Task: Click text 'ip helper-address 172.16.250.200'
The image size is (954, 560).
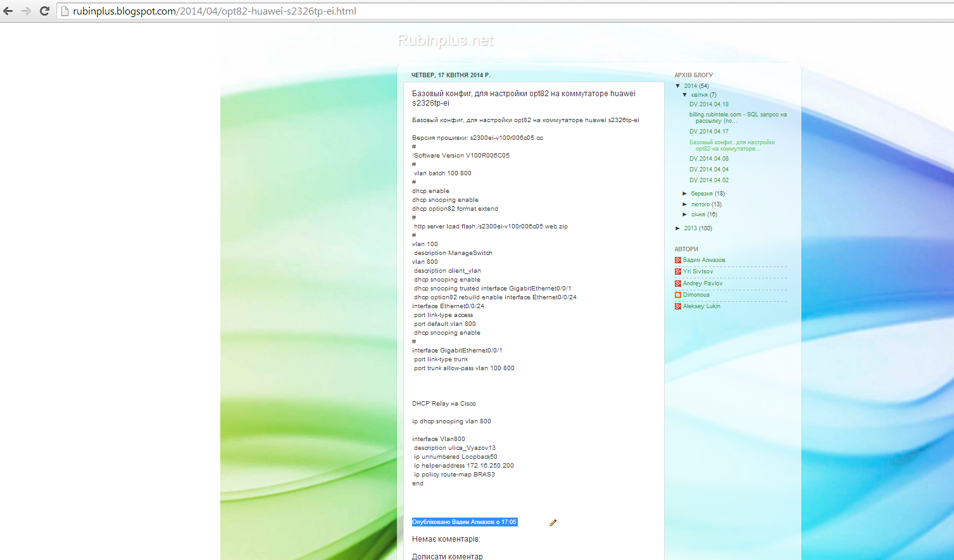Action: click(x=464, y=466)
